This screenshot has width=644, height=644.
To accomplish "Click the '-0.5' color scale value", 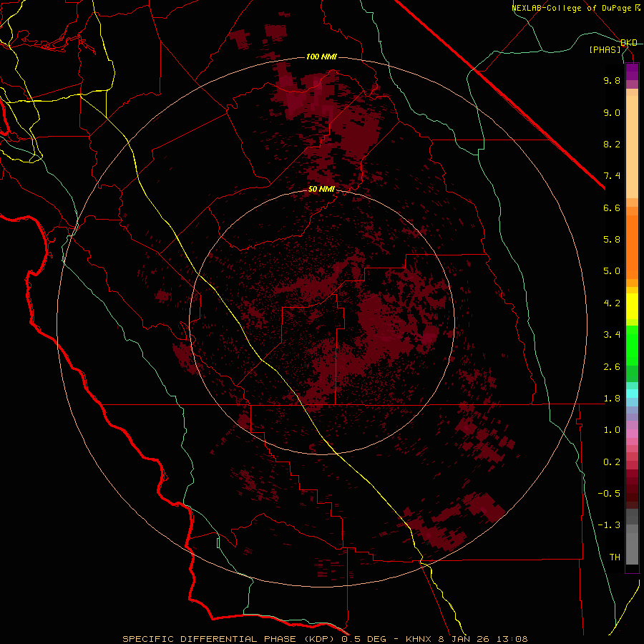I will [609, 494].
